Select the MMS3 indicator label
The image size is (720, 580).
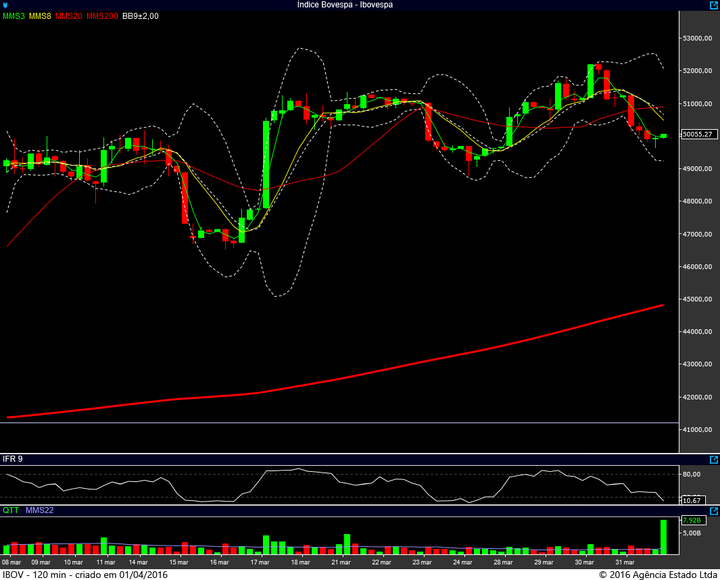(14, 16)
